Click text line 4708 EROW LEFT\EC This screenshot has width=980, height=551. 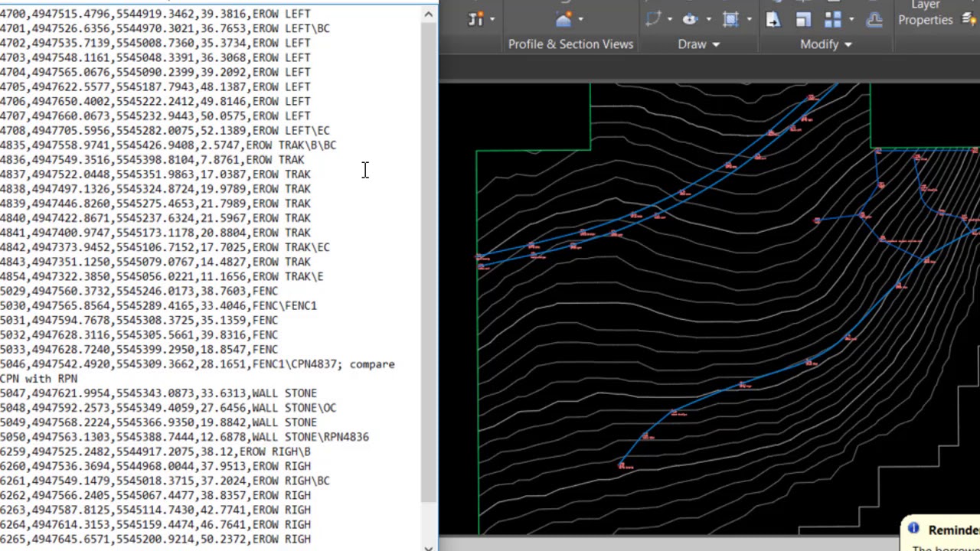coord(165,130)
